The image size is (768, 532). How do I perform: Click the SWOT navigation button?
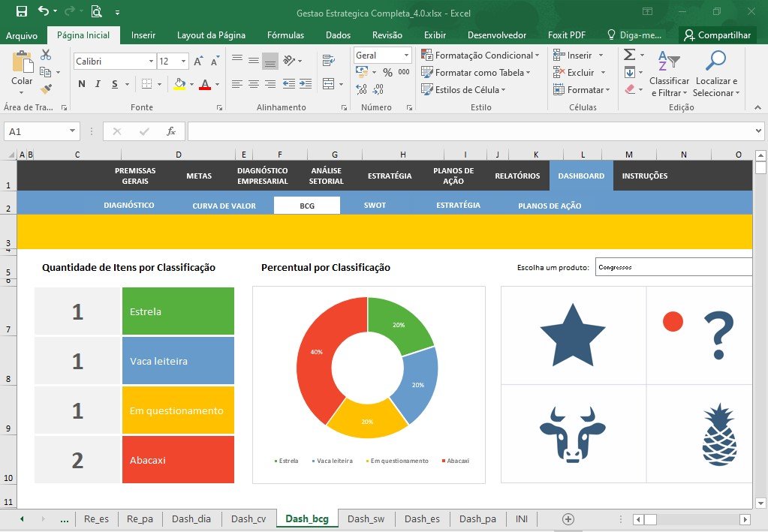coord(375,206)
